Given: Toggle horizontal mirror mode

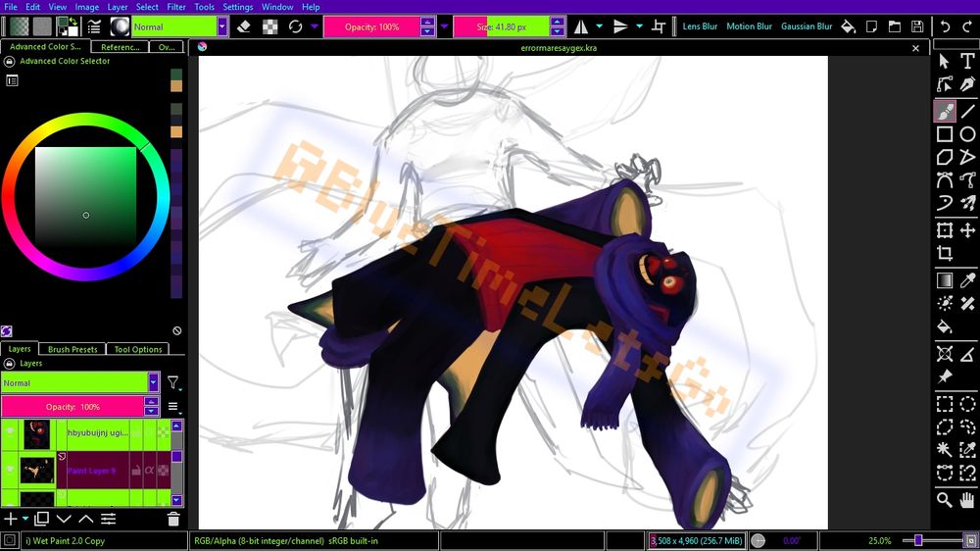Looking at the screenshot, I should click(x=581, y=26).
